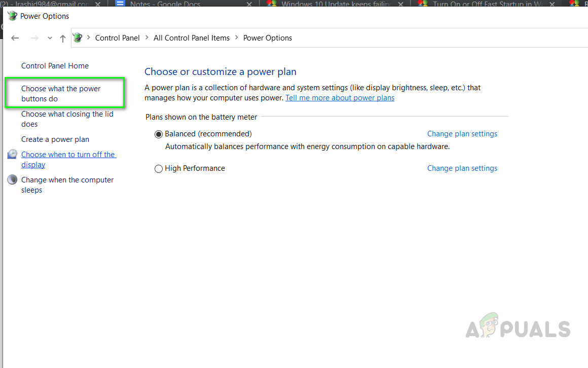Open the recent locations dropdown arrow
Screen dimensions: 588x368
[x=50, y=38]
